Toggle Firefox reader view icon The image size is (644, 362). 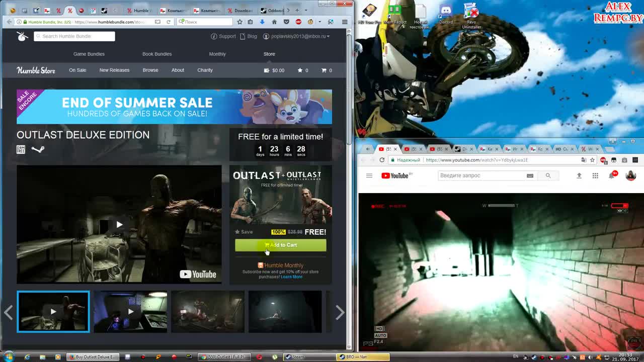click(157, 22)
